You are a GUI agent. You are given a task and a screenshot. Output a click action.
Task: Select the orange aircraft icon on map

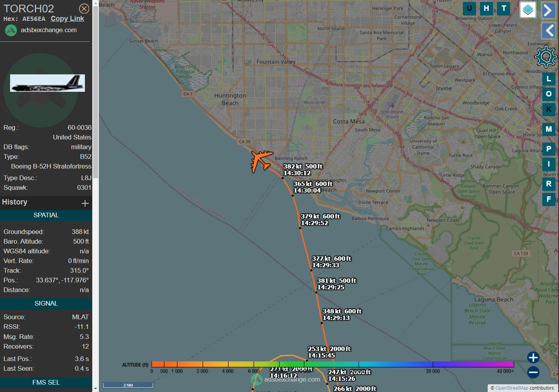[x=261, y=161]
